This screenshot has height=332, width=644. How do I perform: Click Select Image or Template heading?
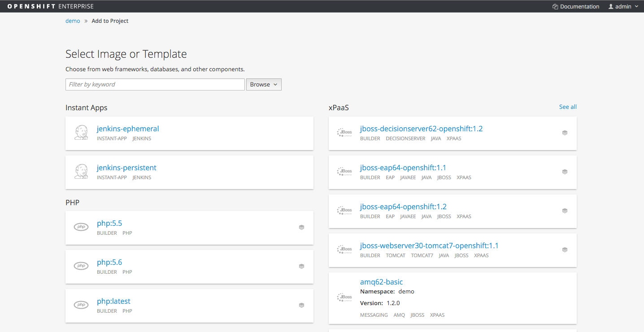click(x=126, y=54)
